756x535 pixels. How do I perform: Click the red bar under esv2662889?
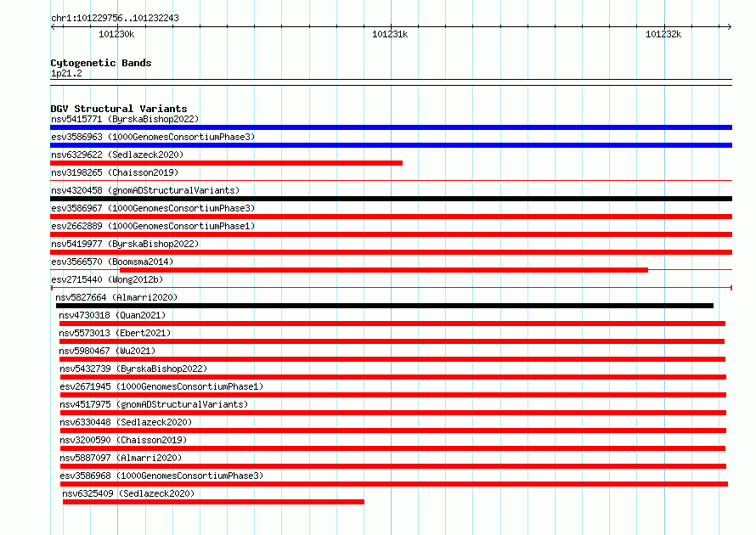tap(391, 234)
